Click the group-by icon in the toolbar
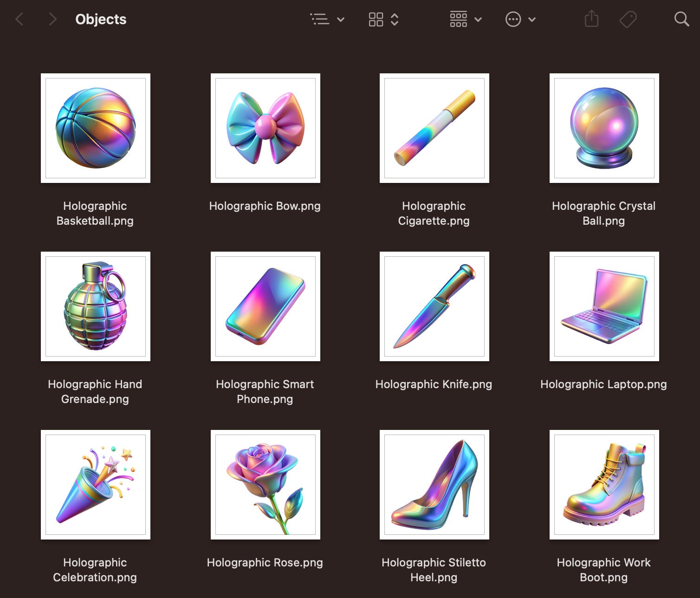Screen dimensions: 700x598 (x=459, y=19)
